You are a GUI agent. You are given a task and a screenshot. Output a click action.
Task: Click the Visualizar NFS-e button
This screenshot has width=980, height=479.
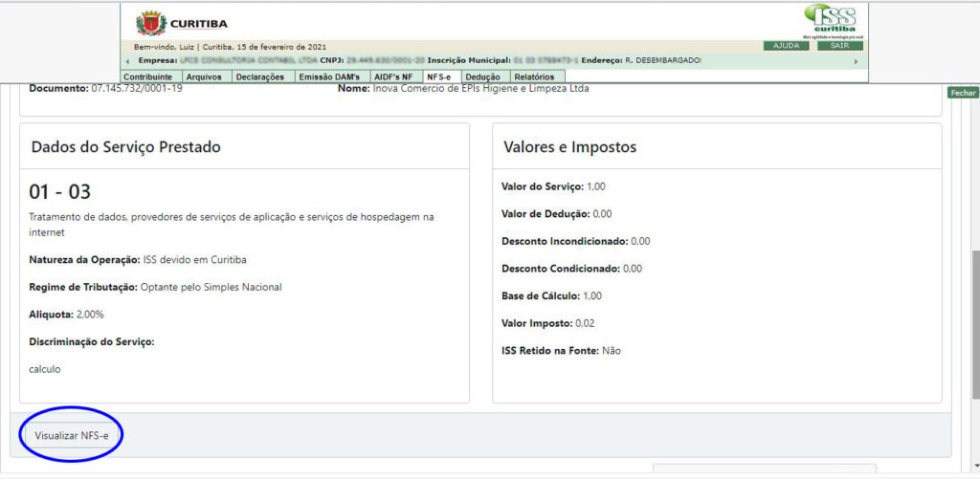point(72,435)
